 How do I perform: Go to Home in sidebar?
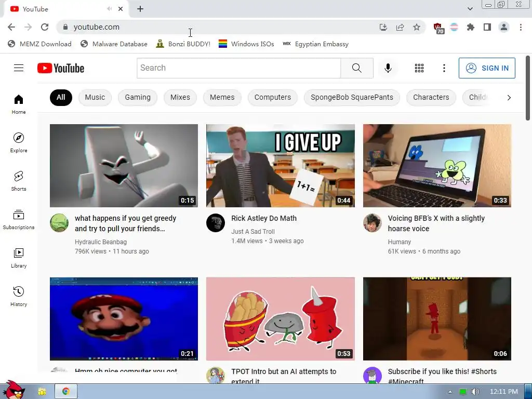click(19, 104)
